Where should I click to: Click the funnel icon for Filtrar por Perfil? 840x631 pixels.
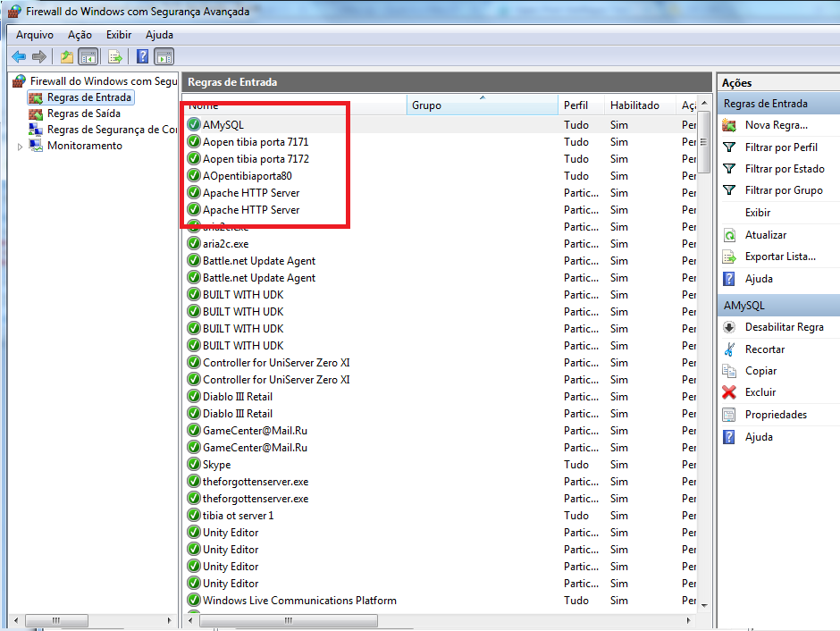click(729, 147)
